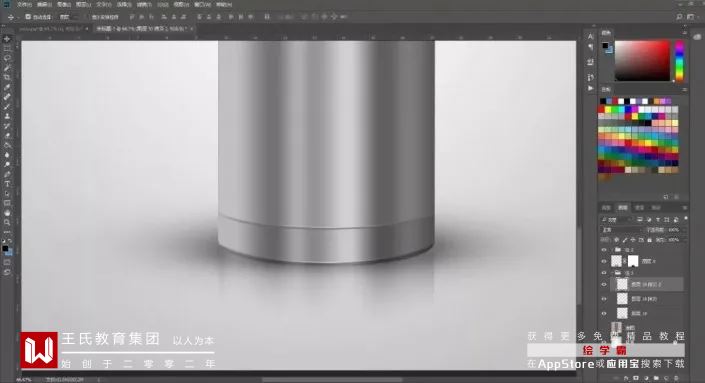Close the active document tab
This screenshot has height=383, width=705.
click(x=192, y=28)
